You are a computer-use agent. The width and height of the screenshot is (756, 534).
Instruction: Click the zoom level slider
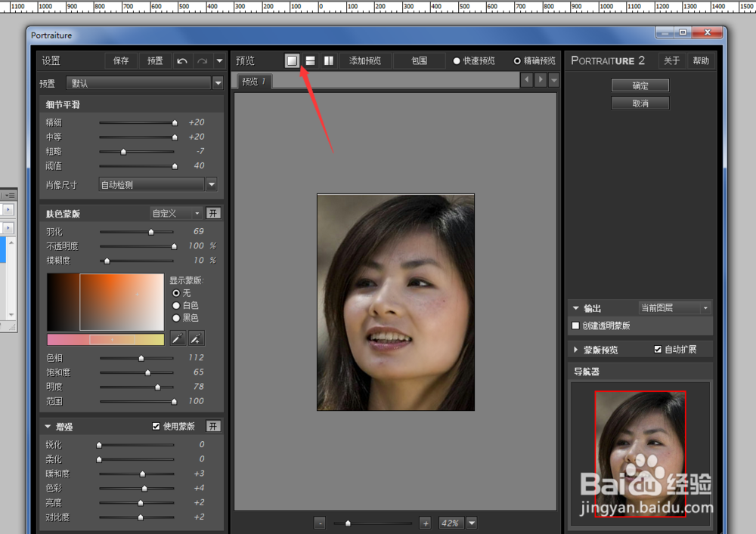coord(373,523)
